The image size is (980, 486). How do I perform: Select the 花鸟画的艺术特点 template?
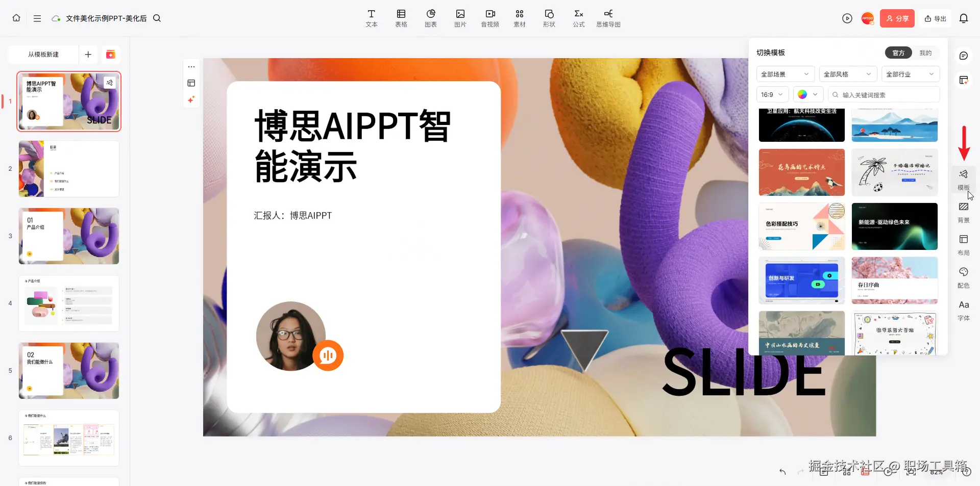(x=801, y=172)
